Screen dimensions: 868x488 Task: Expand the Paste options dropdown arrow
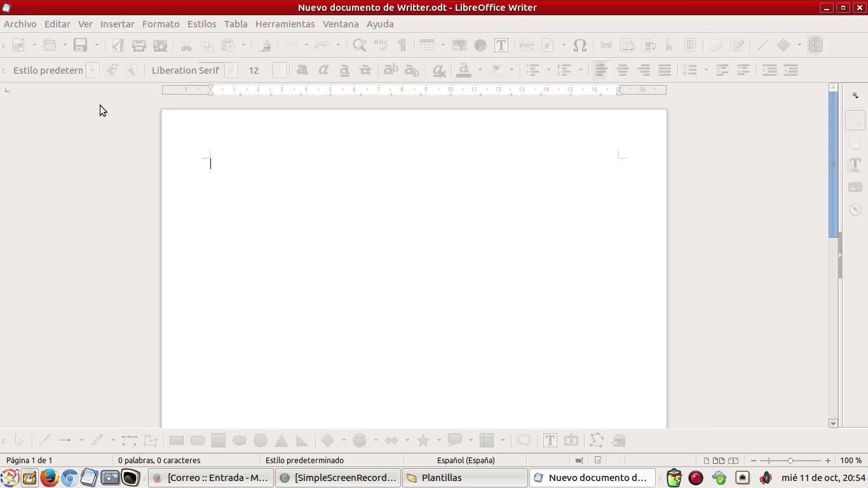(x=243, y=45)
